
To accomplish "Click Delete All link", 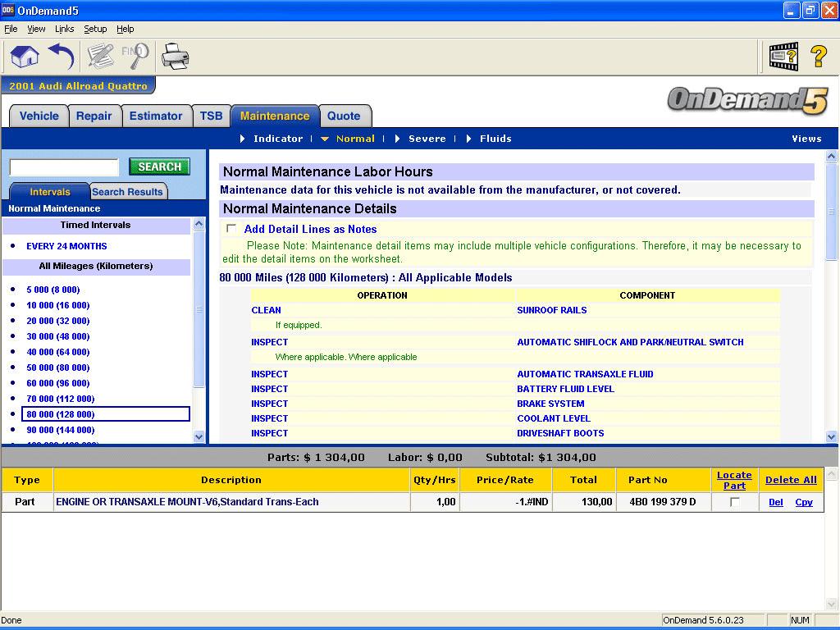I will coord(791,480).
